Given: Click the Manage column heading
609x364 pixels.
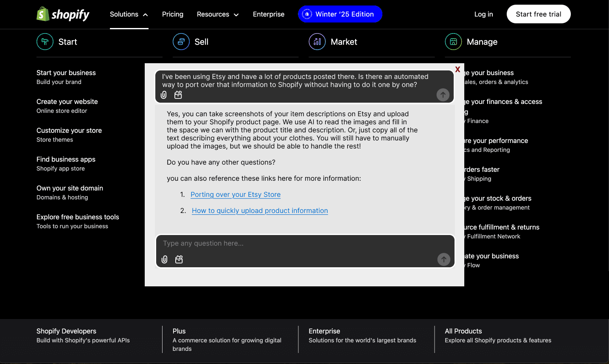Looking at the screenshot, I should click(x=482, y=42).
